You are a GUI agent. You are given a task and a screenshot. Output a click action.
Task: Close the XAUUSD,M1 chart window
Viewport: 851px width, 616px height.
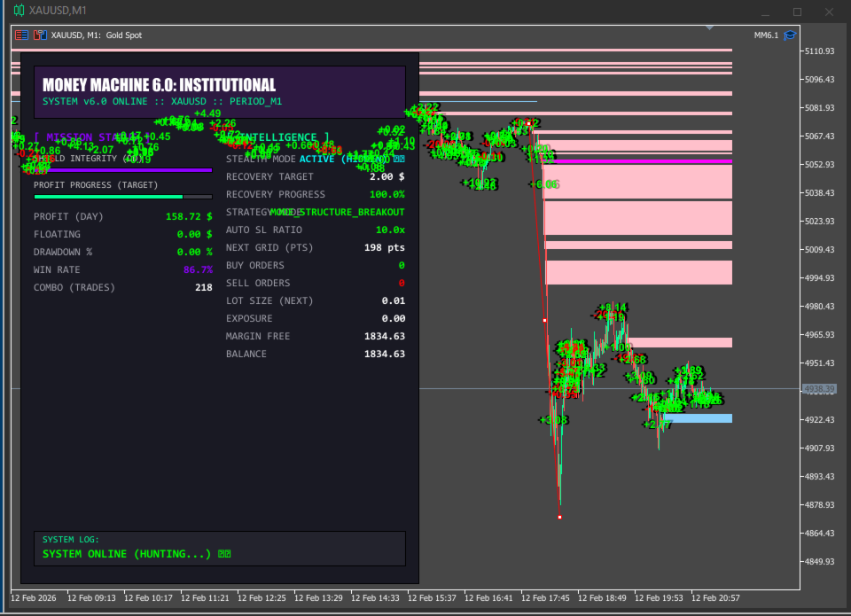pos(830,12)
